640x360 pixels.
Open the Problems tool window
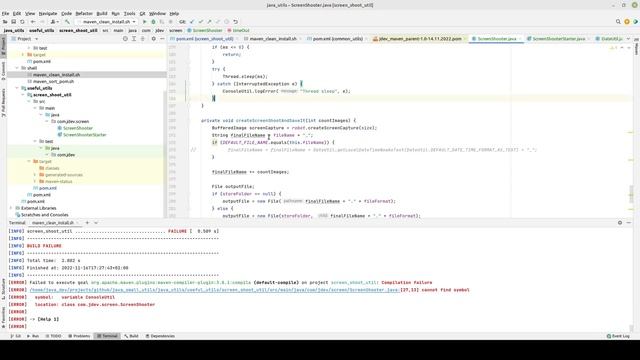(x=79, y=336)
